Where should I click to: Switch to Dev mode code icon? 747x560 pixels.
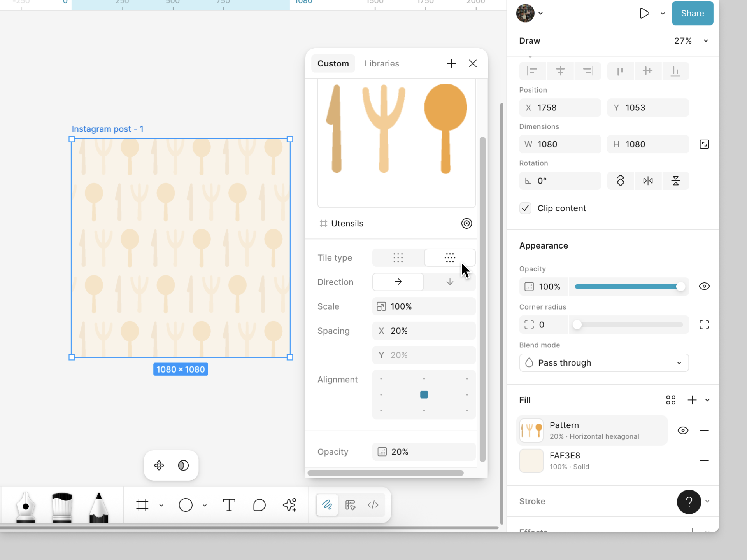373,505
